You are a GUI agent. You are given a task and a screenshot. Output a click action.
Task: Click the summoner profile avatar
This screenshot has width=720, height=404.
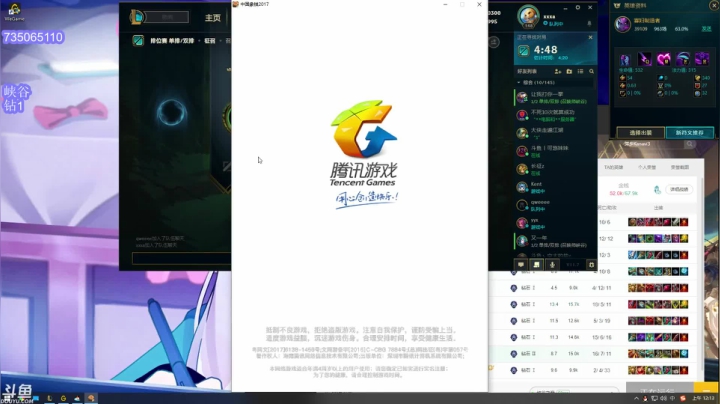(528, 16)
